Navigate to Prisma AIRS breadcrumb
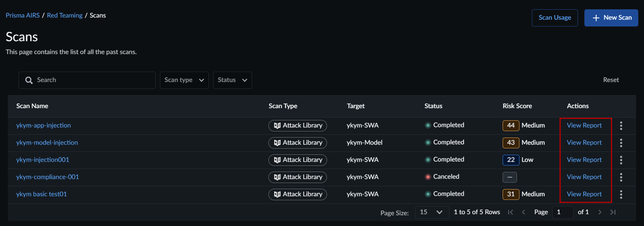This screenshot has height=226, width=644. tap(22, 15)
